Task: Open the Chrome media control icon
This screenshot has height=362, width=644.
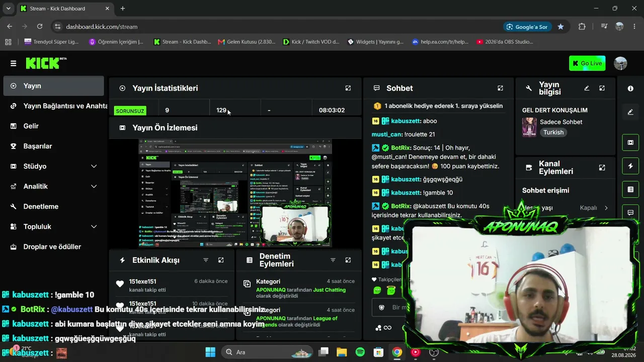Action: click(604, 27)
